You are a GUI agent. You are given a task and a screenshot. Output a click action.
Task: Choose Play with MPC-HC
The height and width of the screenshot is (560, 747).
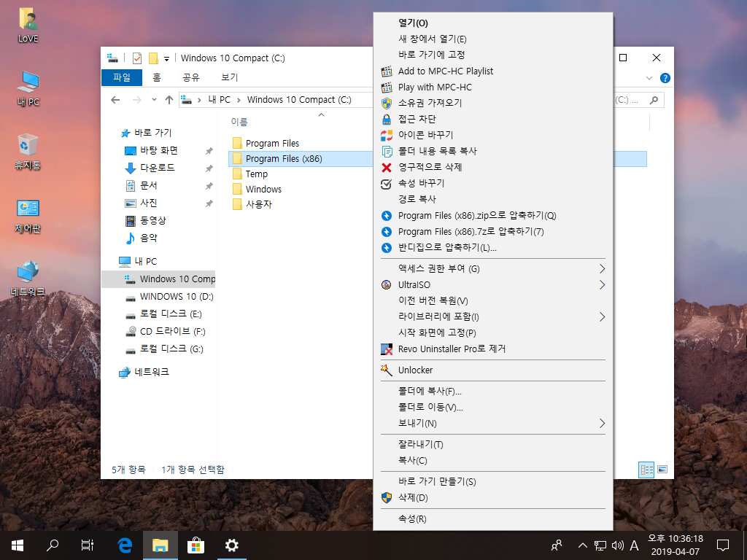[x=493, y=87]
